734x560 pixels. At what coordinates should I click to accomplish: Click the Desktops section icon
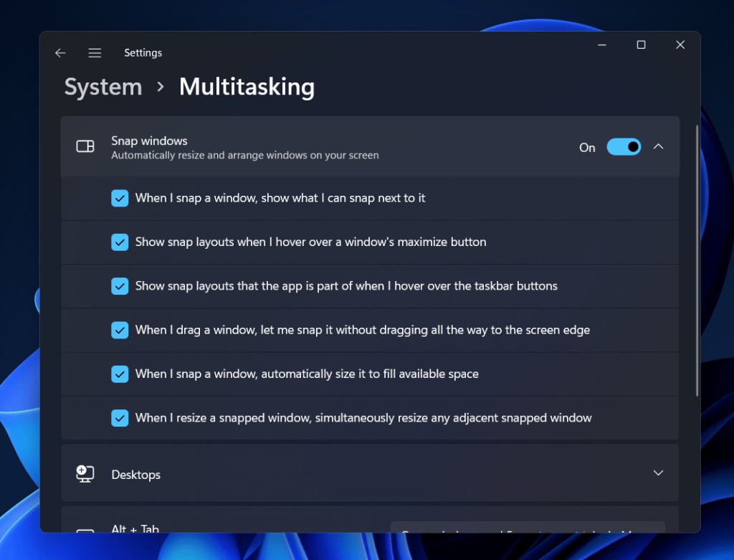click(x=85, y=473)
